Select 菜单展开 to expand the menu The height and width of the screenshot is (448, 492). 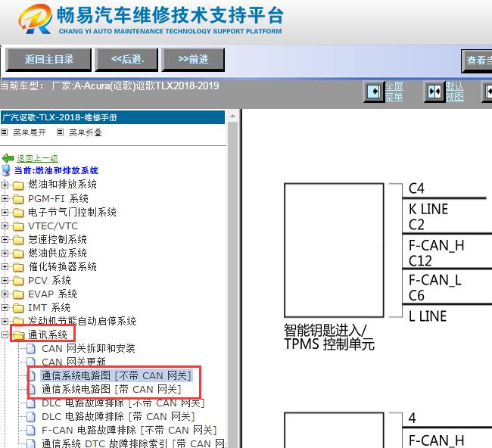[x=30, y=132]
